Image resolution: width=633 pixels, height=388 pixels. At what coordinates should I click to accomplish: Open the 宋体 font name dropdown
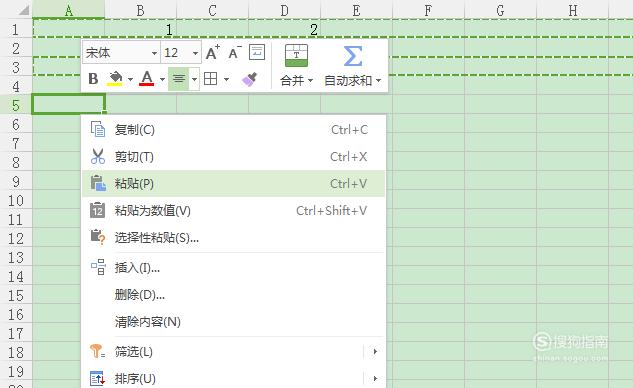(154, 53)
